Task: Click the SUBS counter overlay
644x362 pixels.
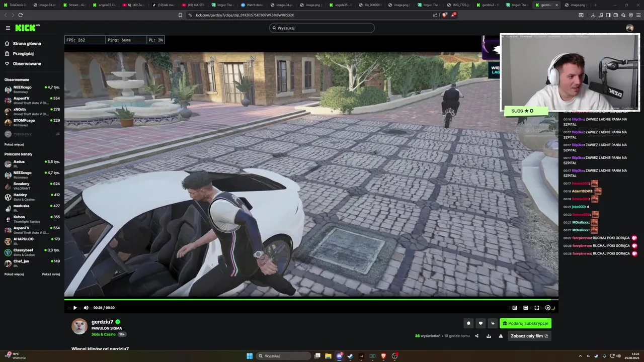Action: point(526,111)
